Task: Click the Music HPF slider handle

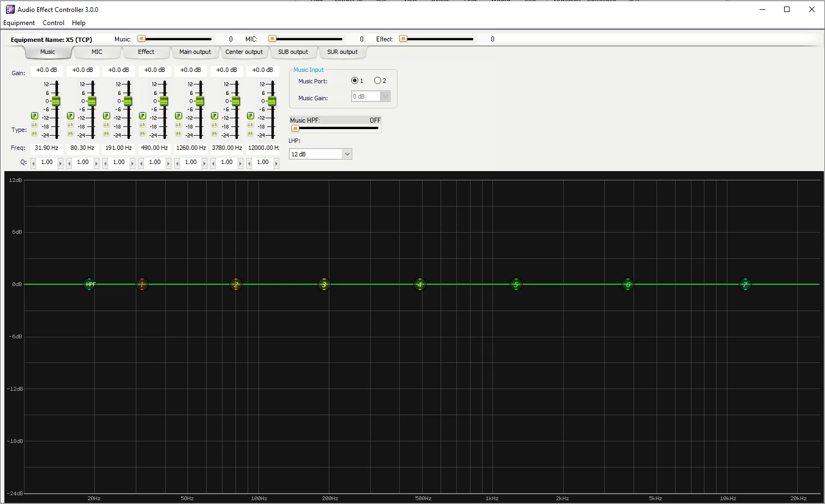Action: [295, 129]
